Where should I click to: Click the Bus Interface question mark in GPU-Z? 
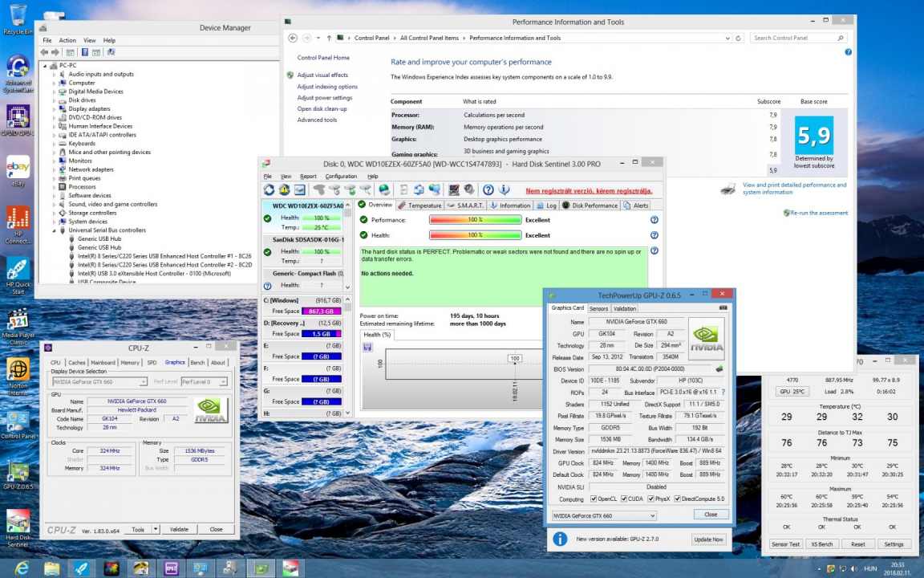pyautogui.click(x=723, y=393)
